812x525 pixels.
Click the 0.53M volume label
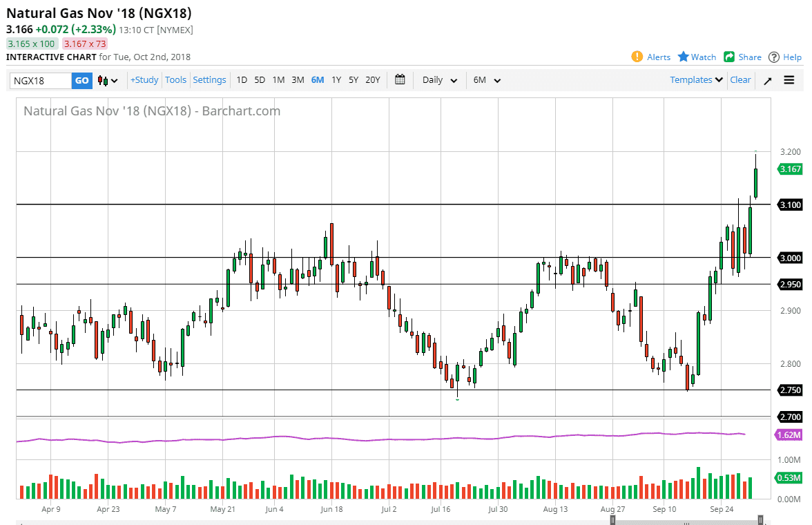(789, 478)
